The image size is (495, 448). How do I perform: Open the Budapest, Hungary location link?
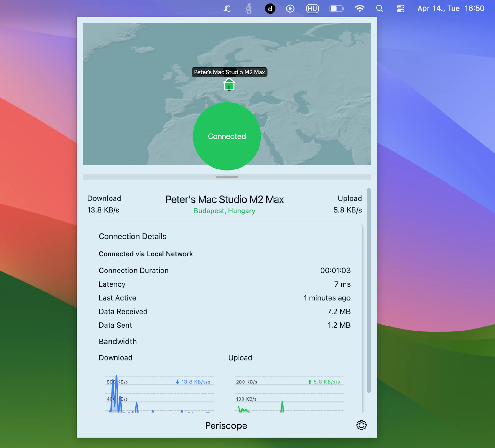pos(224,211)
